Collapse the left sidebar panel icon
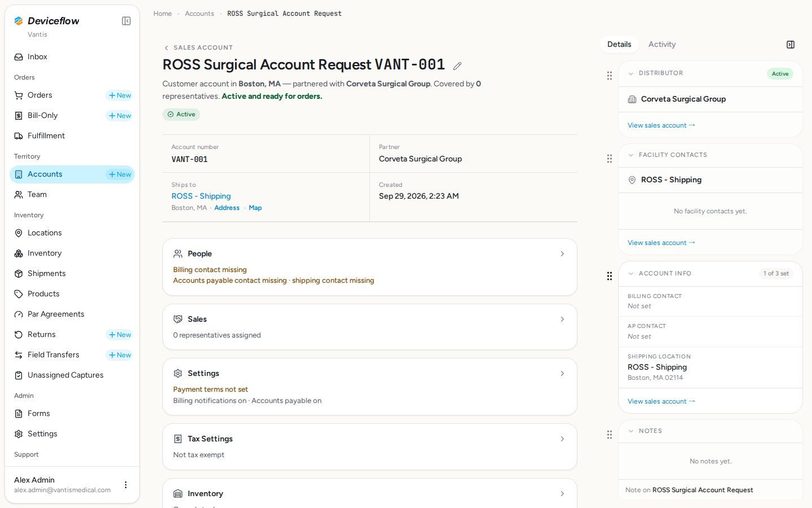 click(126, 21)
